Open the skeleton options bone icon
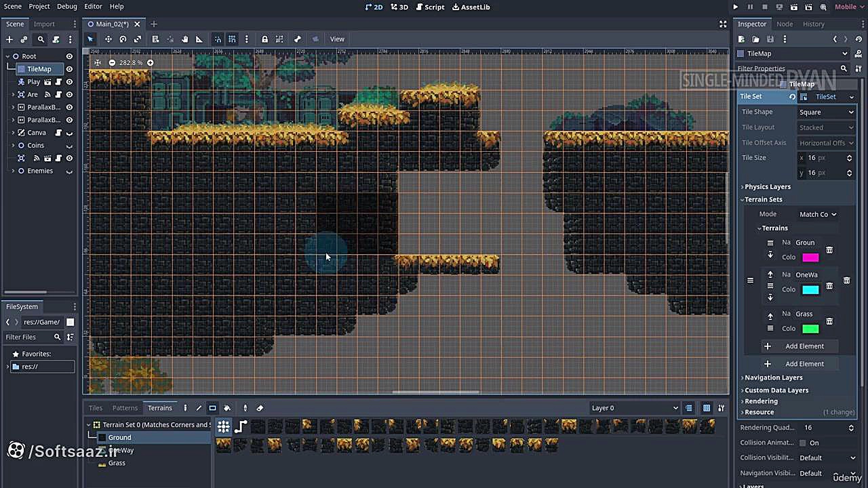Viewport: 868px width, 488px height. (x=297, y=39)
